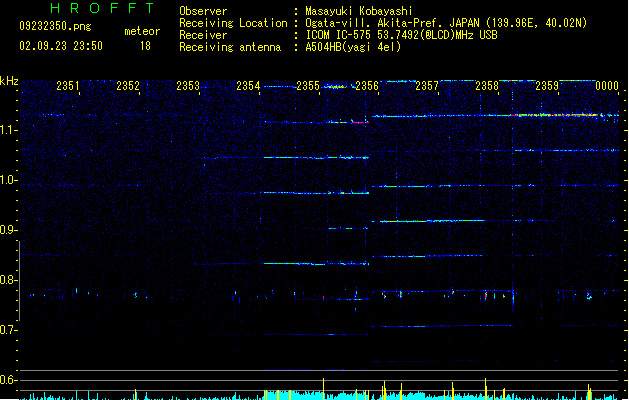The width and height of the screenshot is (629, 400).
Task: Click the 2356 time marker
Action: point(367,86)
